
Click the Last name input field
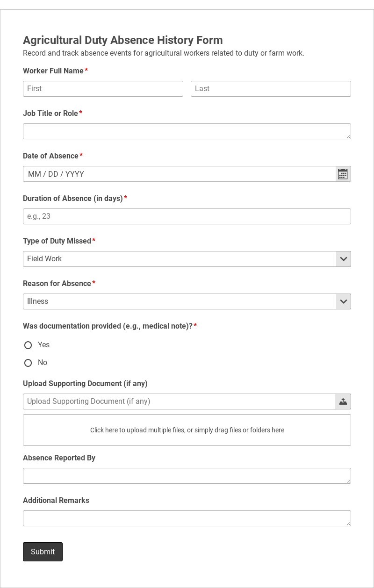(271, 89)
